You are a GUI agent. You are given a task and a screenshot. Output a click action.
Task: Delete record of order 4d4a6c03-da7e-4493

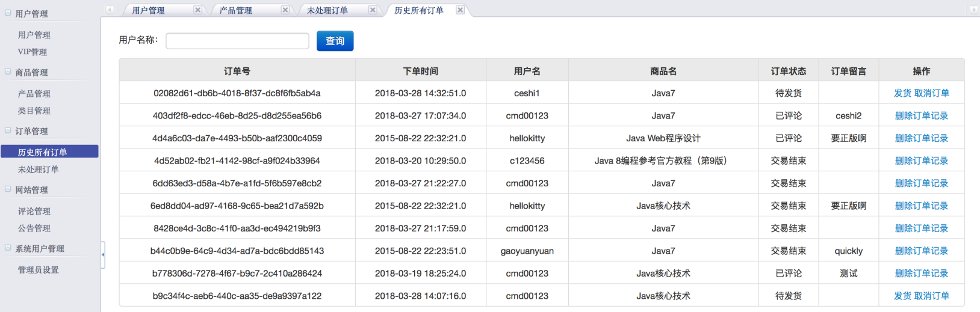(922, 138)
